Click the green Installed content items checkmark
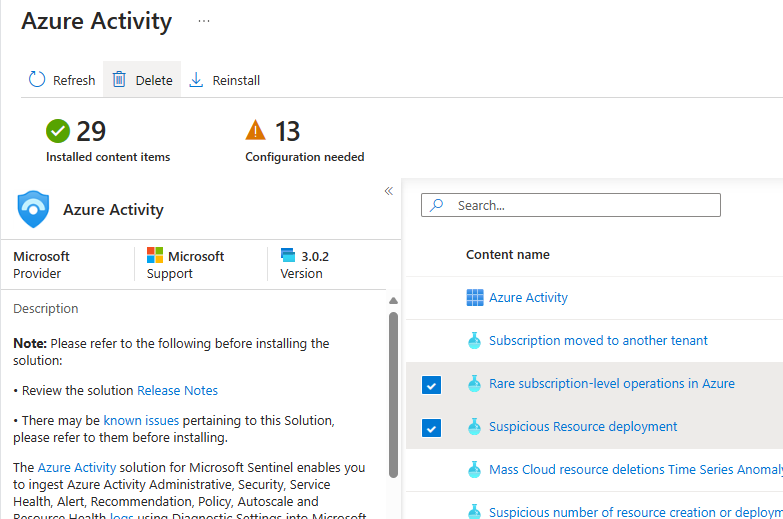Viewport: 783px width, 519px height. [x=58, y=131]
